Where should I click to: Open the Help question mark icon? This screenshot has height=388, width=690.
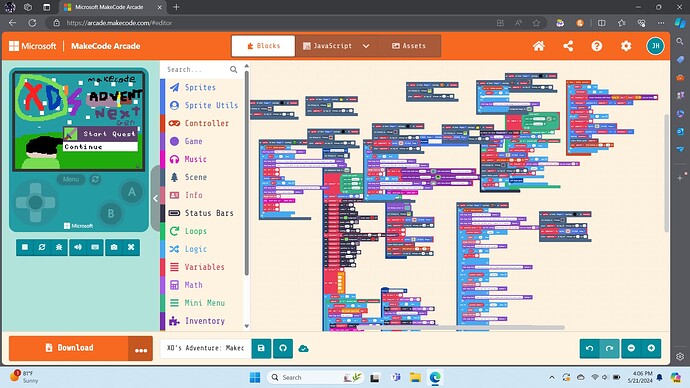pos(597,46)
